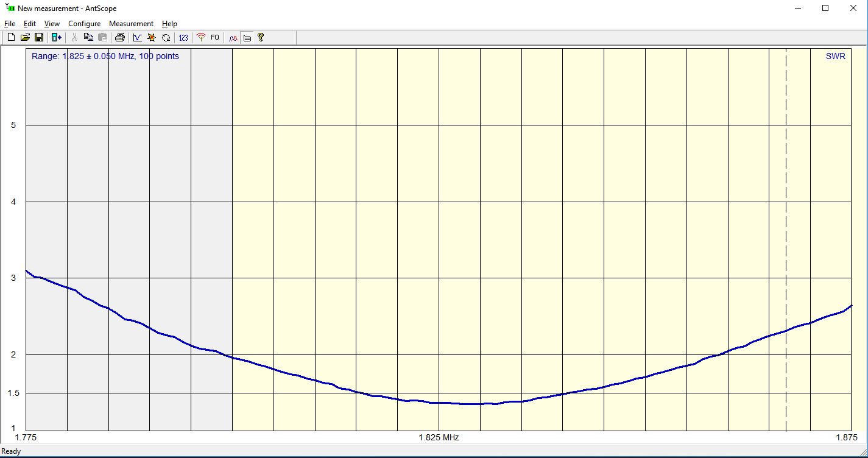Copy the graph using the copy icon
Viewport: 868px width, 458px height.
[x=88, y=38]
